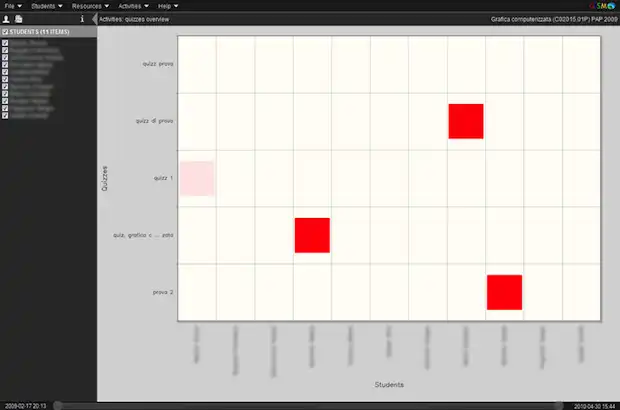This screenshot has height=410, width=620.
Task: Click the 'quizz di prova' row label
Action: click(x=154, y=121)
